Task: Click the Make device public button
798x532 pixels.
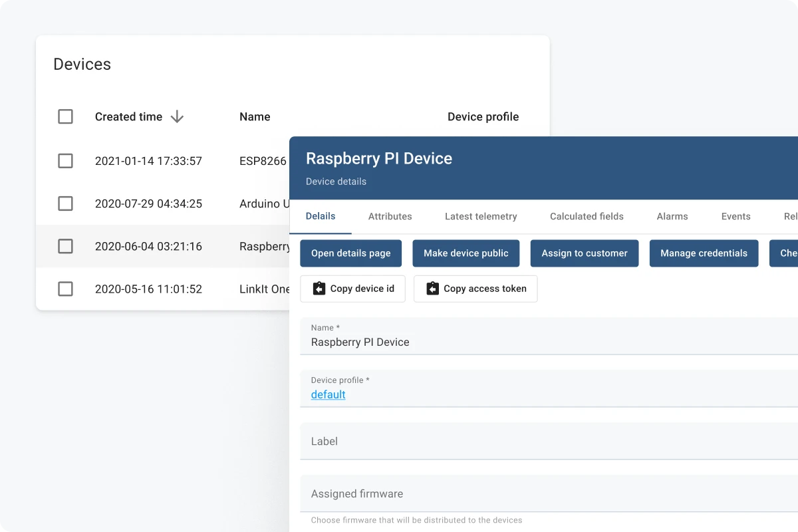Action: [x=465, y=253]
